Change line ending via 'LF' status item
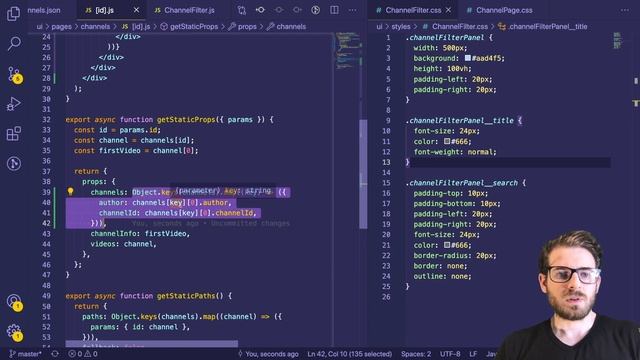Viewport: 640px width, 360px height. (473, 354)
